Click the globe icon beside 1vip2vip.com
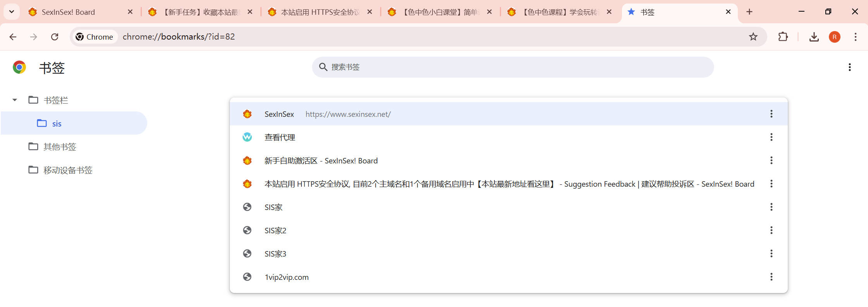The image size is (868, 307). (247, 277)
